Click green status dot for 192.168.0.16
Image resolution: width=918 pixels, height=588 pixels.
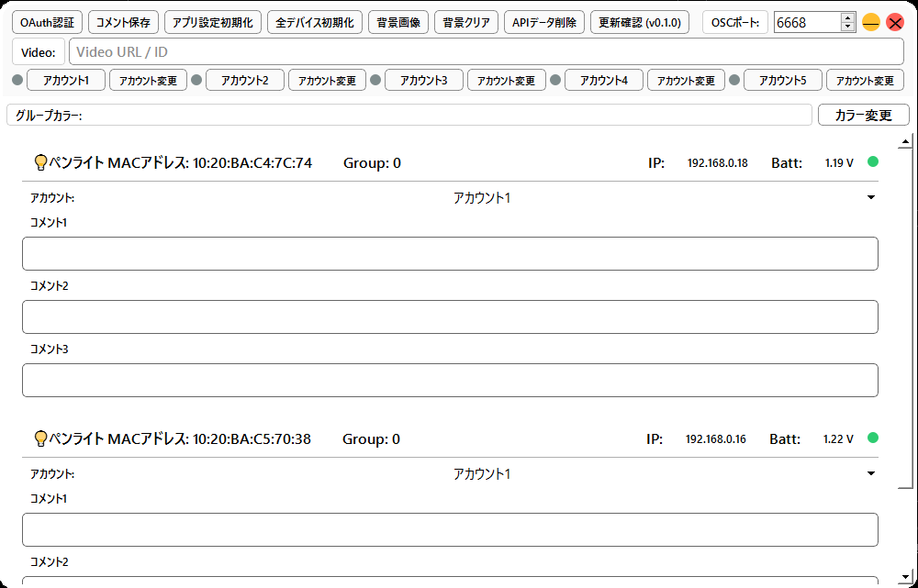(x=873, y=437)
